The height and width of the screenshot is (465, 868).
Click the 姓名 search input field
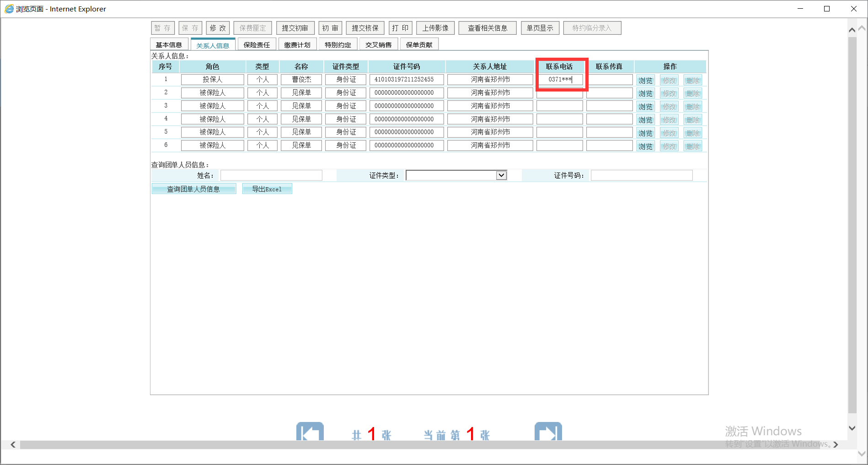271,175
